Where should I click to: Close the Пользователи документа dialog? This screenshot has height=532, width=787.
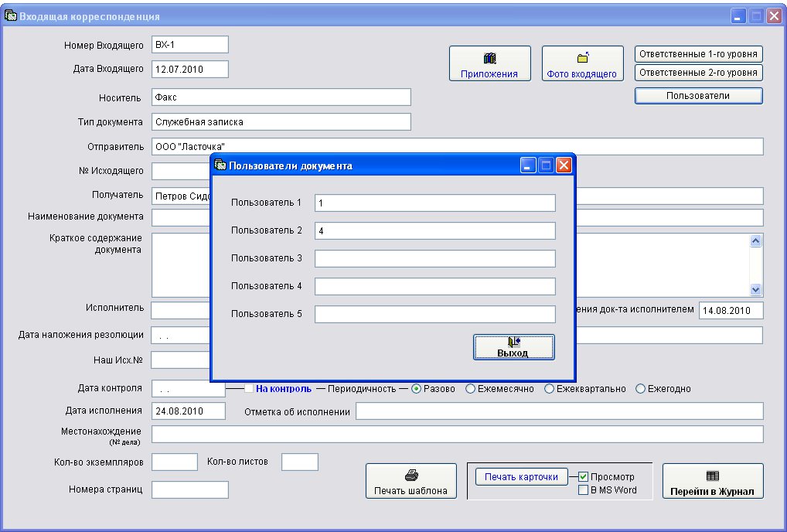click(x=564, y=165)
